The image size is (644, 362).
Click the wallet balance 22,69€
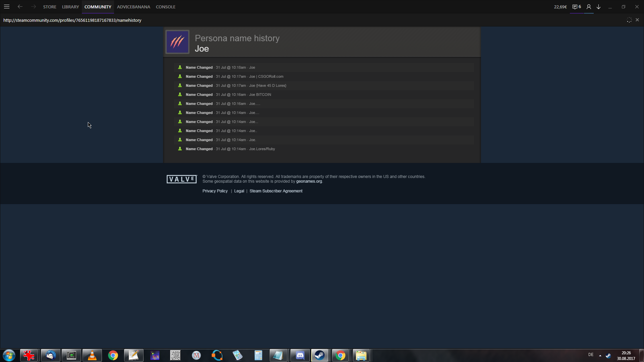pos(560,7)
